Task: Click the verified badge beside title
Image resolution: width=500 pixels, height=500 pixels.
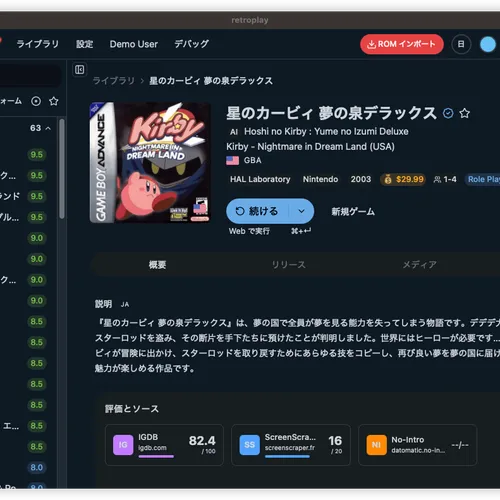Action: [448, 113]
